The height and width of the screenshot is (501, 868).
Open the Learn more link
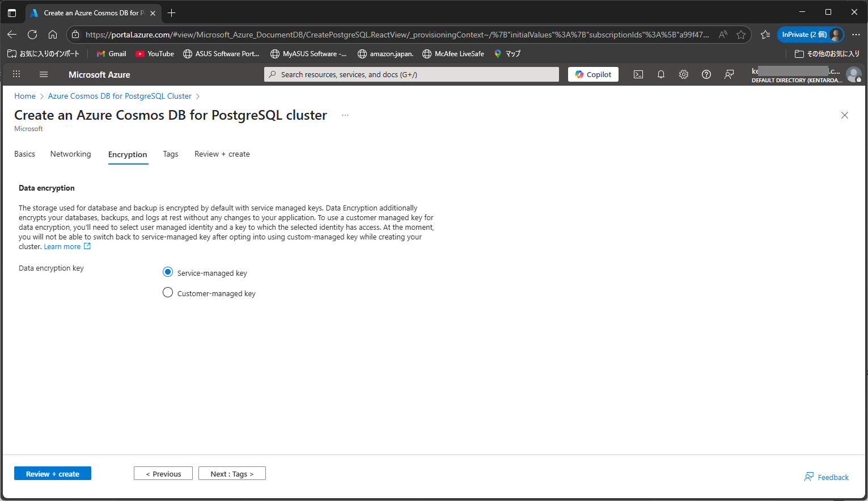(x=62, y=246)
